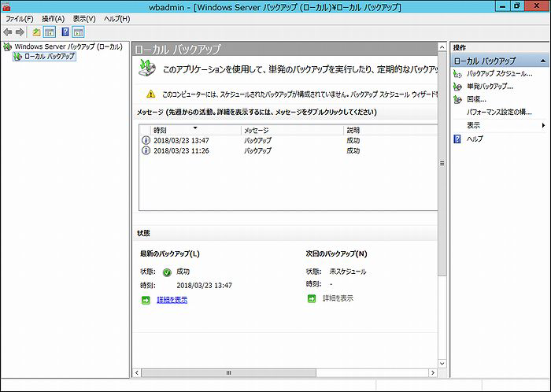Click green arrow icon beside next backup details
Screen dimensions: 551x392
[x=312, y=298]
